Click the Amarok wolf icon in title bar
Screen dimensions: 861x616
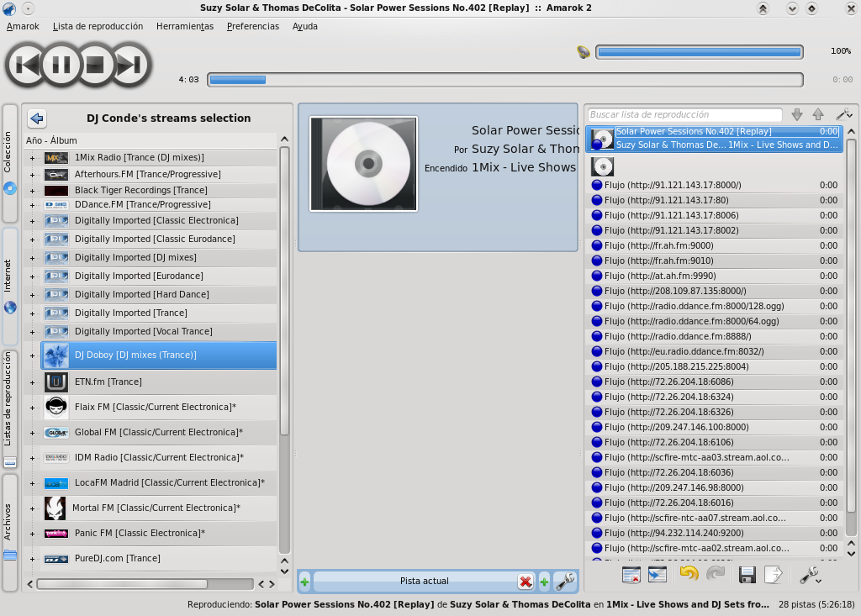pos(8,8)
